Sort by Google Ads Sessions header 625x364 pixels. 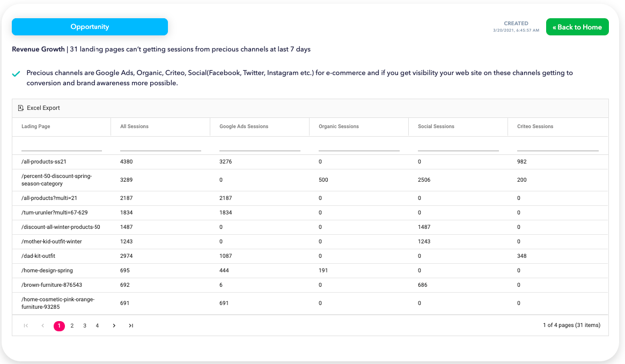point(244,127)
